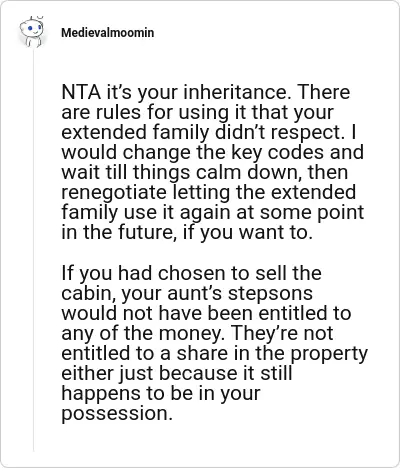Open Medievalmoomin's user profile
The image size is (400, 468).
click(x=107, y=33)
